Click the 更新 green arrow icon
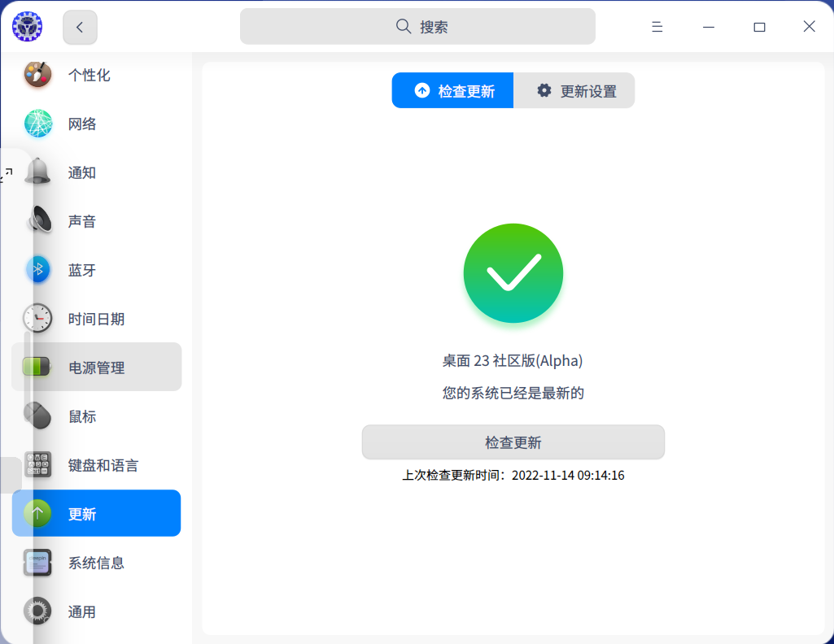Image resolution: width=834 pixels, height=644 pixels. (x=37, y=513)
